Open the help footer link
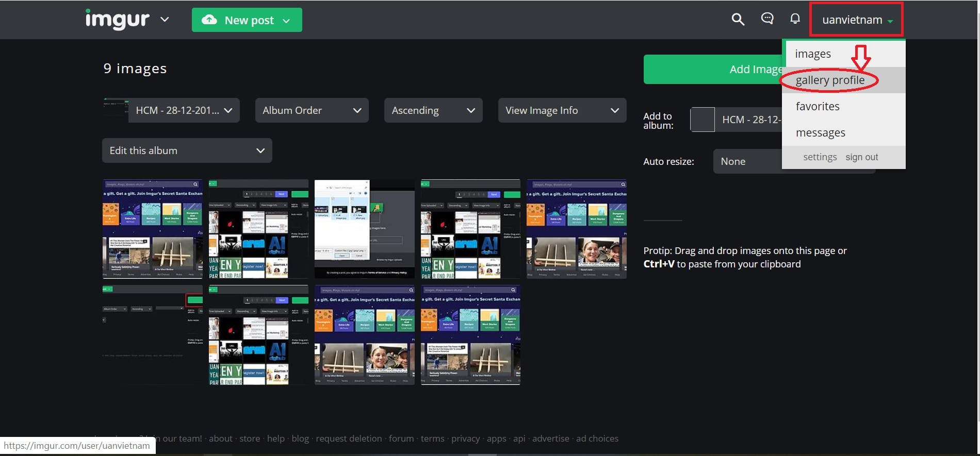This screenshot has width=980, height=456. pos(276,438)
